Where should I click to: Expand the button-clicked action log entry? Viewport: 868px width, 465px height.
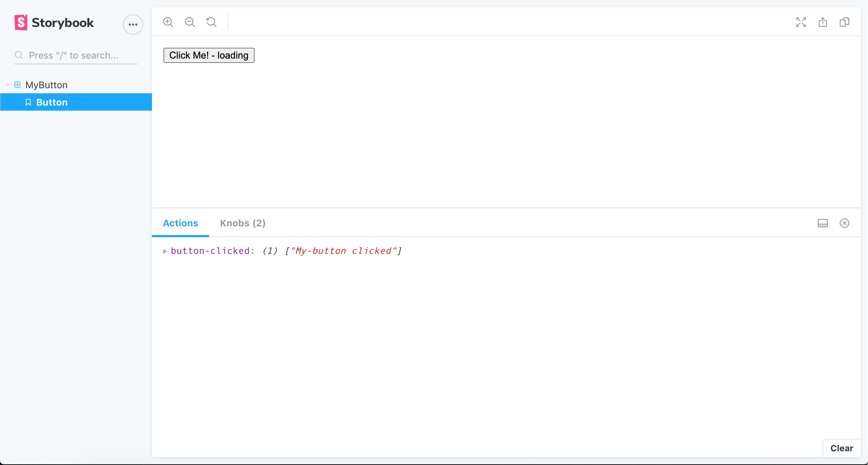tap(165, 251)
